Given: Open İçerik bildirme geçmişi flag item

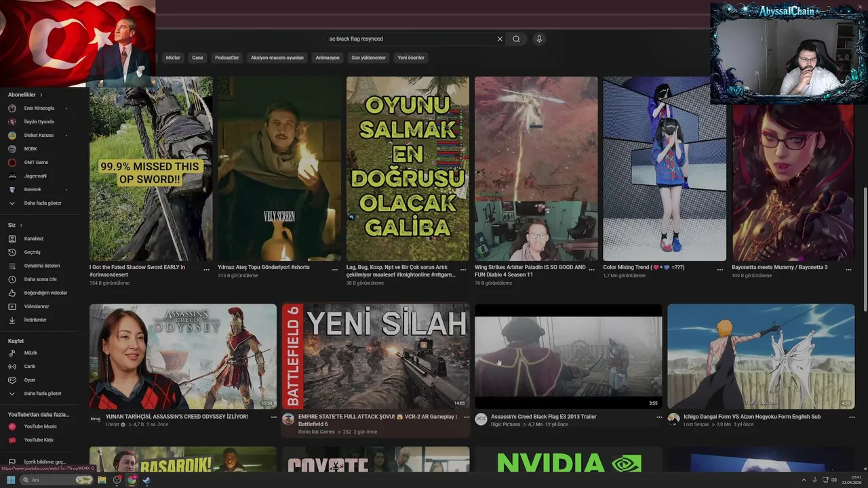Looking at the screenshot, I should pyautogui.click(x=44, y=462).
